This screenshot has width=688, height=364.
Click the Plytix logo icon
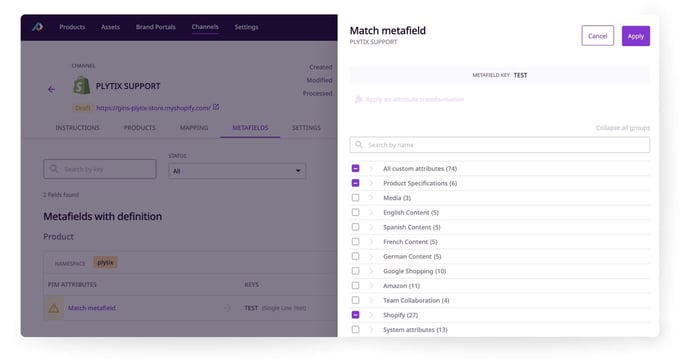tap(38, 27)
